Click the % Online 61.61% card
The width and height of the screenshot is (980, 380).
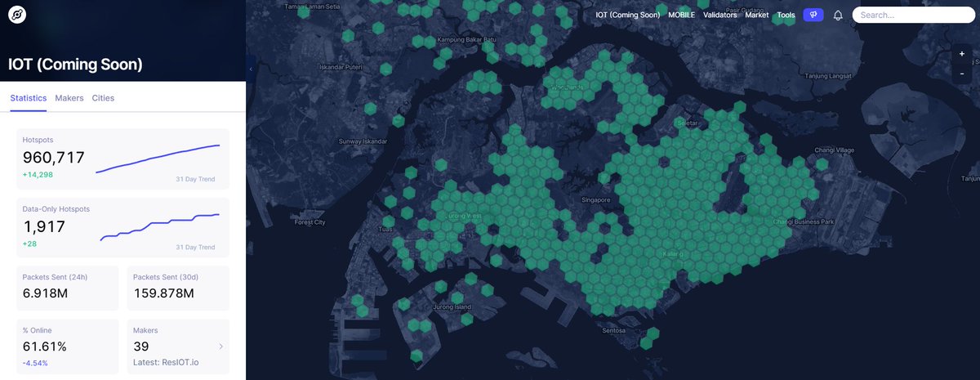(68, 346)
